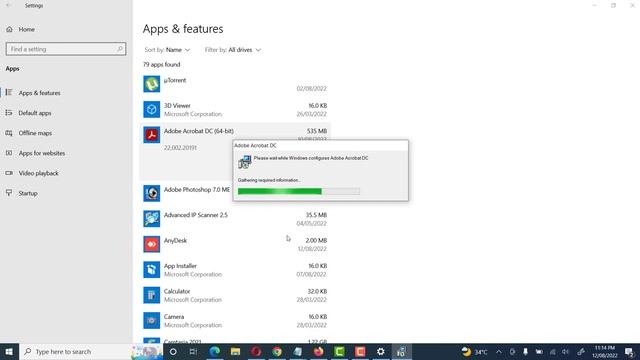Click version 22.002.20191 text
The image size is (640, 360).
coord(180,148)
